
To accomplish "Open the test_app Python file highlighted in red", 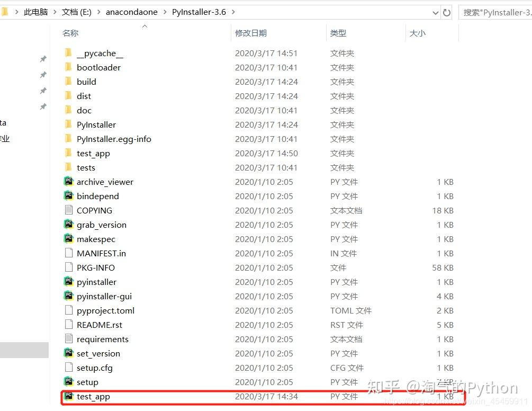I will pos(94,396).
